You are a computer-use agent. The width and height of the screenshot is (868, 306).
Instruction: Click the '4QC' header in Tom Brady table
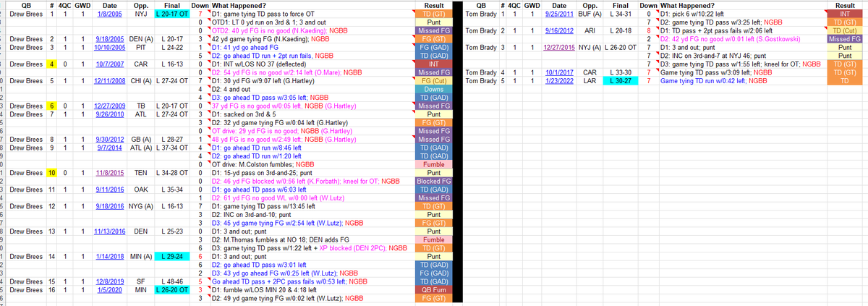[x=513, y=5]
